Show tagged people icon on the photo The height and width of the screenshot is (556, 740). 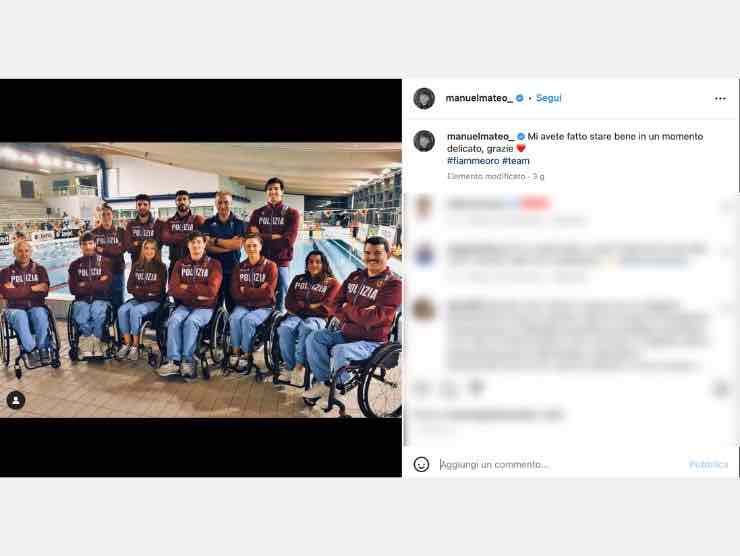coord(16,400)
